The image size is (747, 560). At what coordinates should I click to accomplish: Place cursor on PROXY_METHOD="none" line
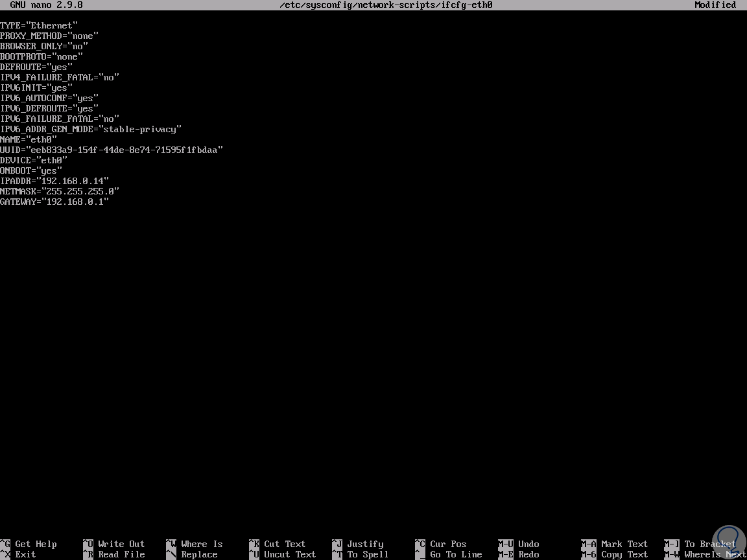[49, 36]
